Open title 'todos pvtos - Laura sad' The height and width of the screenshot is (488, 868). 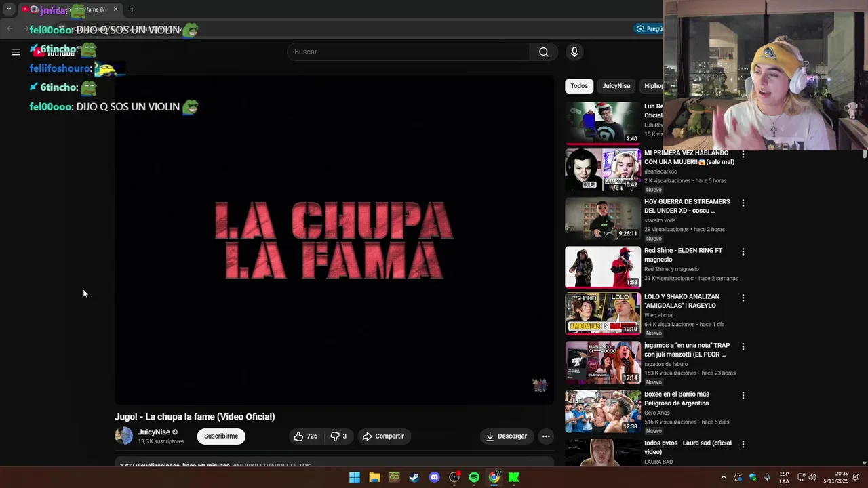pyautogui.click(x=688, y=447)
